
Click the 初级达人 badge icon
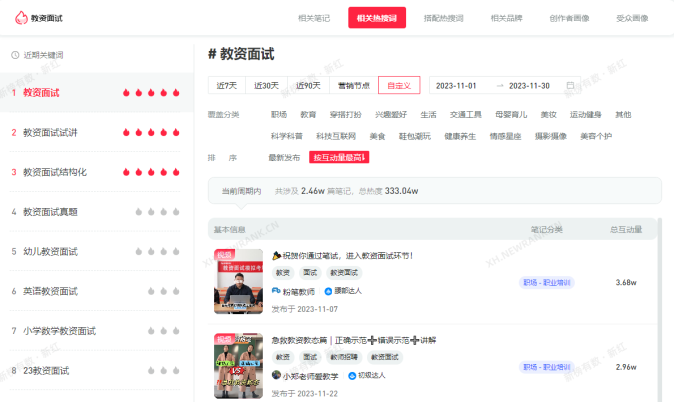(x=352, y=375)
